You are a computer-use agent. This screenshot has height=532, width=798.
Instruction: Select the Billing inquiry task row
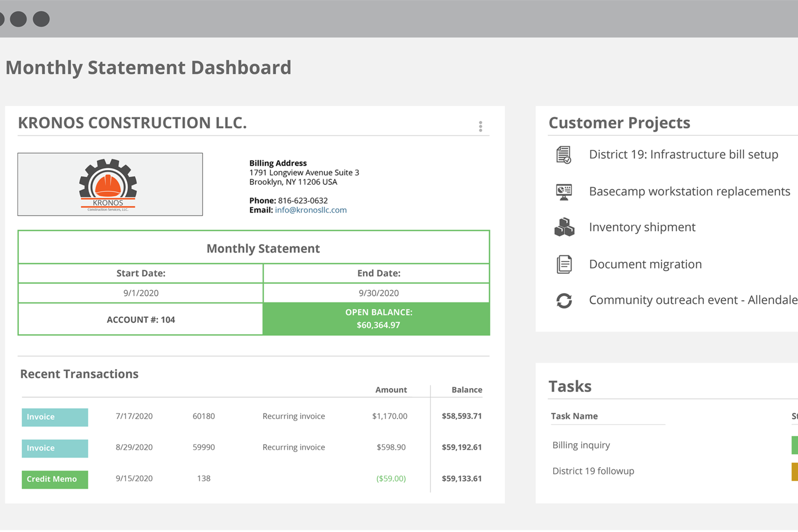pyautogui.click(x=581, y=445)
